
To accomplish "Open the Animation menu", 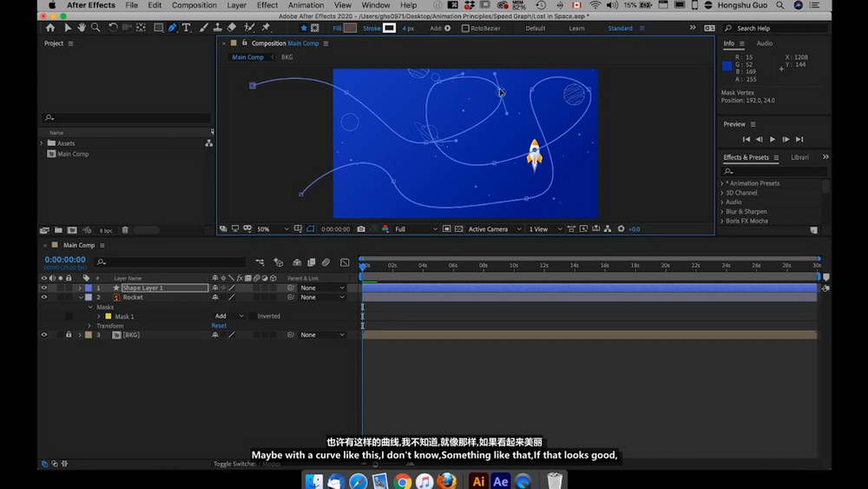I will click(x=306, y=5).
